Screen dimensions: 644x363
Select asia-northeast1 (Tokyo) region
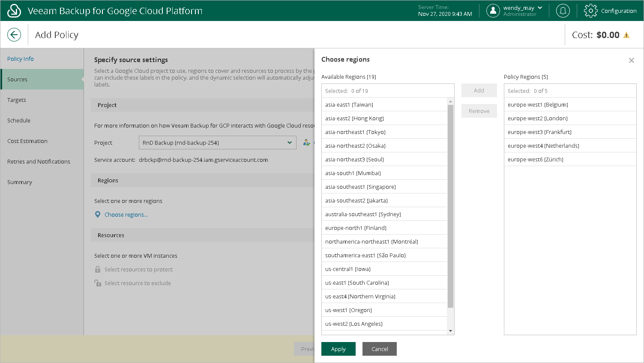click(x=355, y=132)
